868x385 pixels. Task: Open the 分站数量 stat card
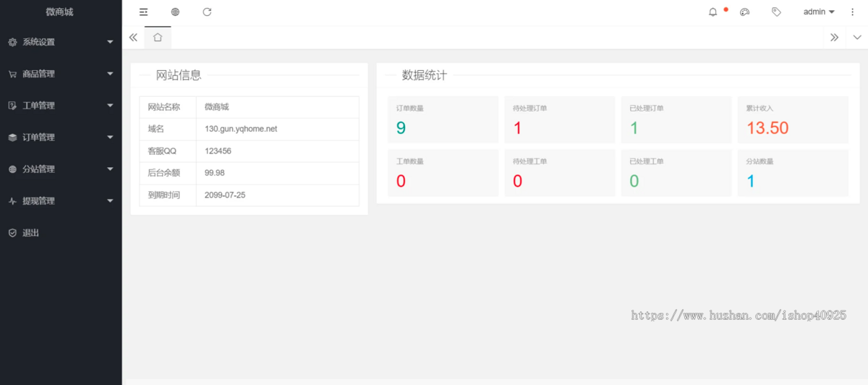pos(793,173)
